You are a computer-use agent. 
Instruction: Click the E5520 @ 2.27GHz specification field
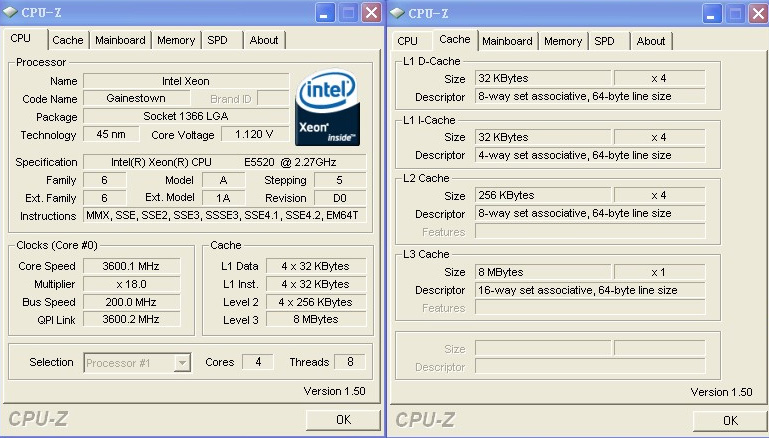(x=225, y=162)
